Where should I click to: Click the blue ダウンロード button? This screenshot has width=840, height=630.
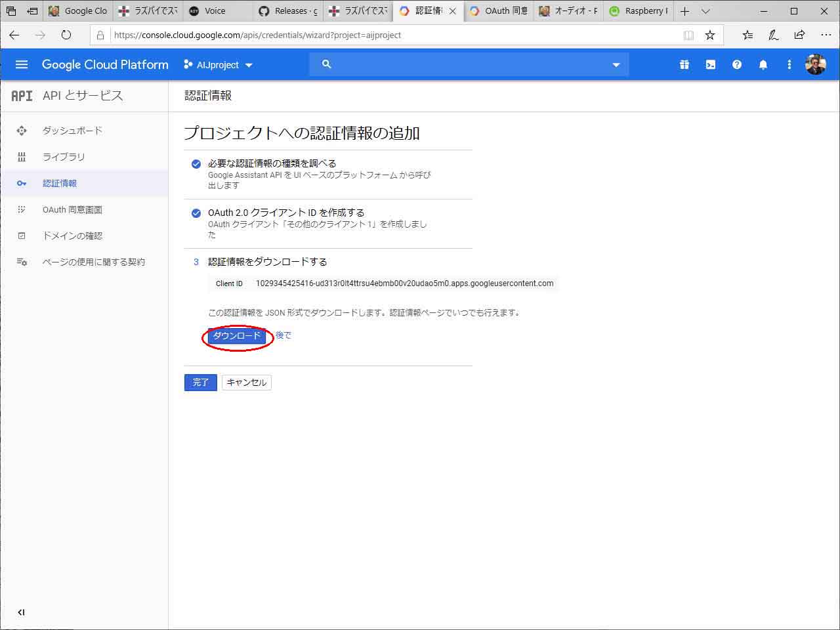click(237, 336)
